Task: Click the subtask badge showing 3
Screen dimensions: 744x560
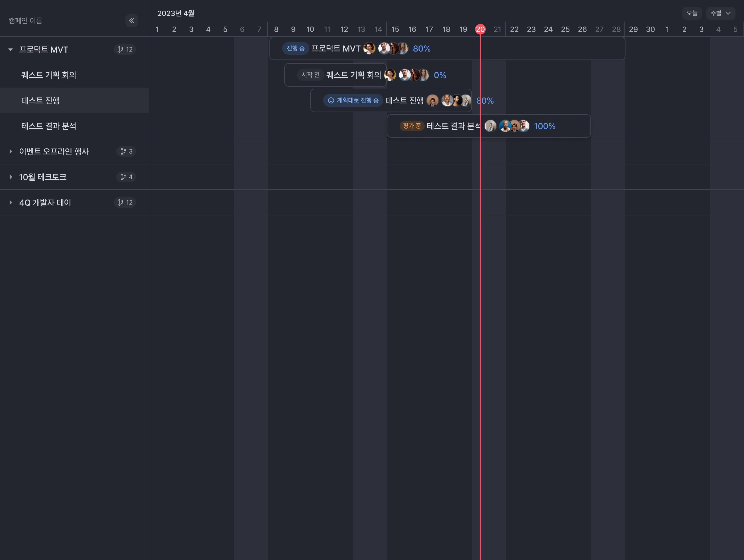Action: (x=126, y=151)
